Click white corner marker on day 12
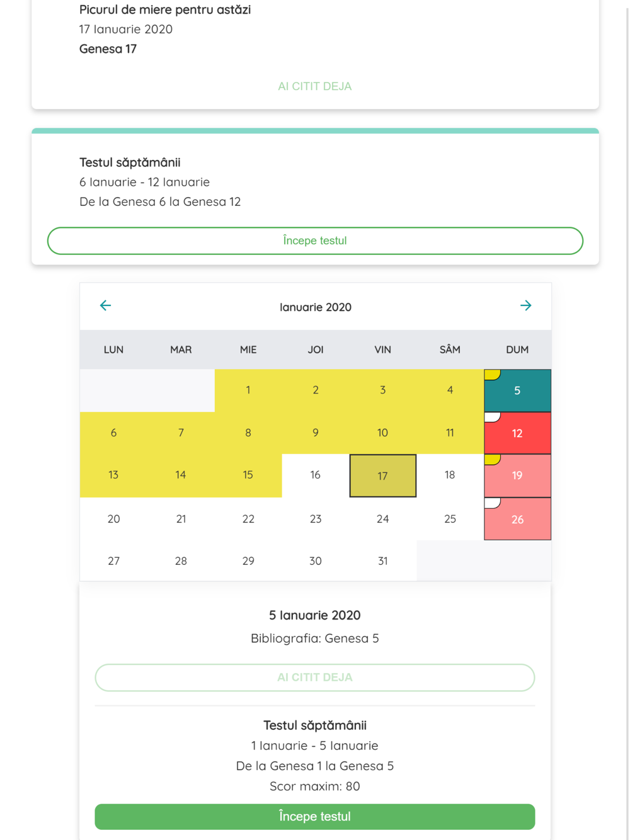 pos(492,417)
